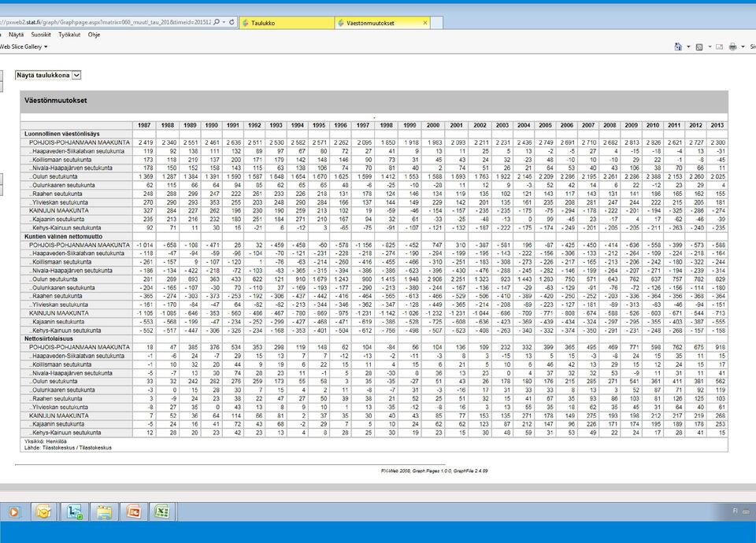Click the 2013 column header
Image resolution: width=756 pixels, height=543 pixels.
[x=717, y=125]
